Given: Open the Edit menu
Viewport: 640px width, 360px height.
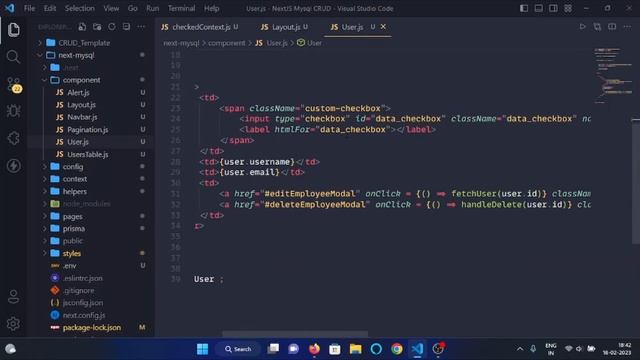Looking at the screenshot, I should (50, 8).
